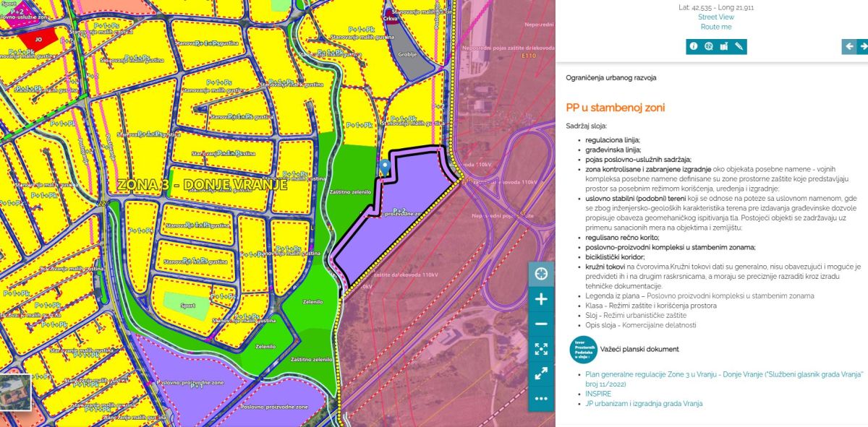Click the zoom-to-feature magnifier icon

pos(709,47)
